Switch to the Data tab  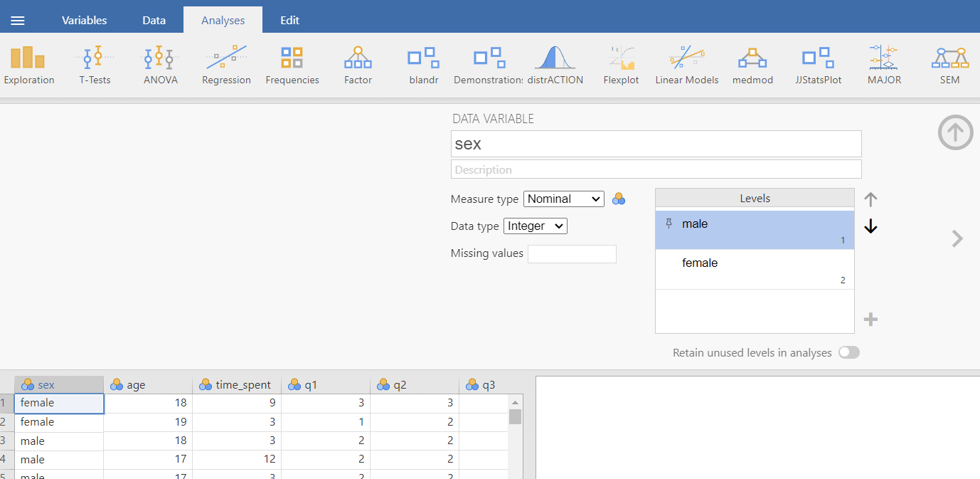coord(154,21)
